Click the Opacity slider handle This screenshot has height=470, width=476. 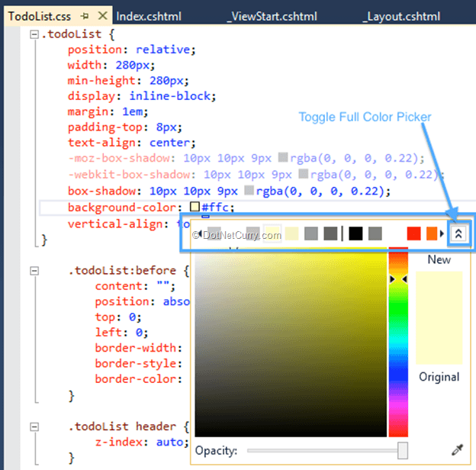pos(403,451)
